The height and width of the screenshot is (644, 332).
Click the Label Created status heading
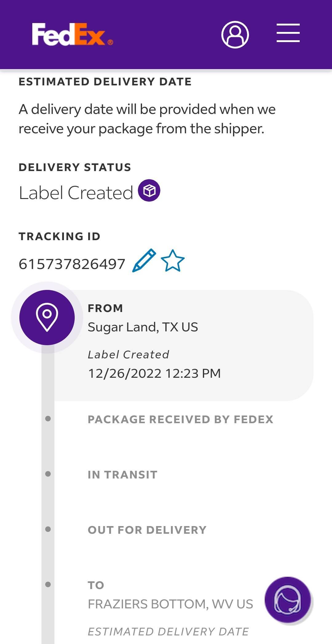click(x=76, y=193)
